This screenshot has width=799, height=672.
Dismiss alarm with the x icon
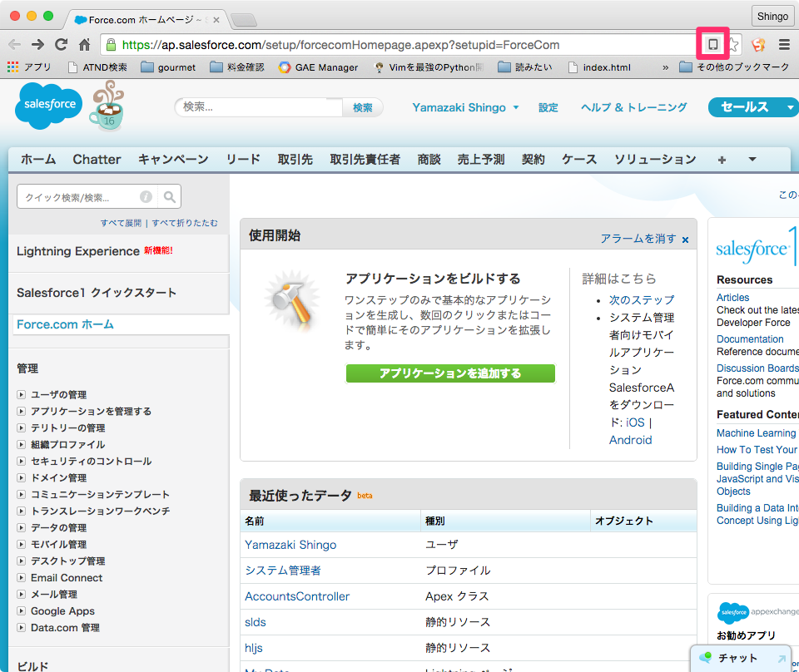tap(685, 240)
